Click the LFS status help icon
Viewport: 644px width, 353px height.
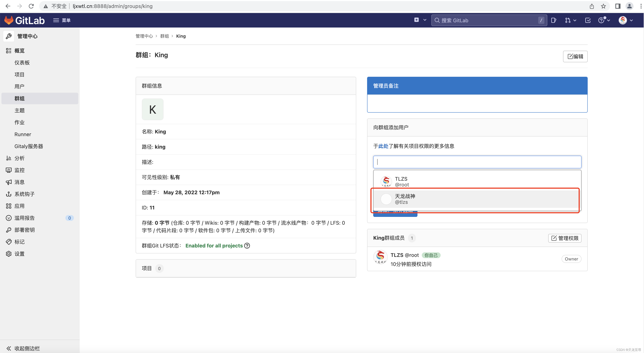tap(247, 246)
